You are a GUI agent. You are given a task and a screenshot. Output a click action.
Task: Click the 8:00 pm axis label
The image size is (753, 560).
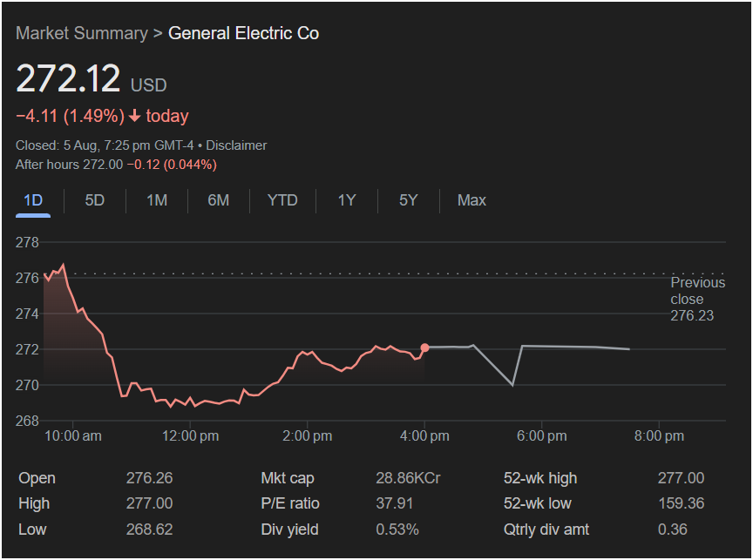(x=659, y=435)
